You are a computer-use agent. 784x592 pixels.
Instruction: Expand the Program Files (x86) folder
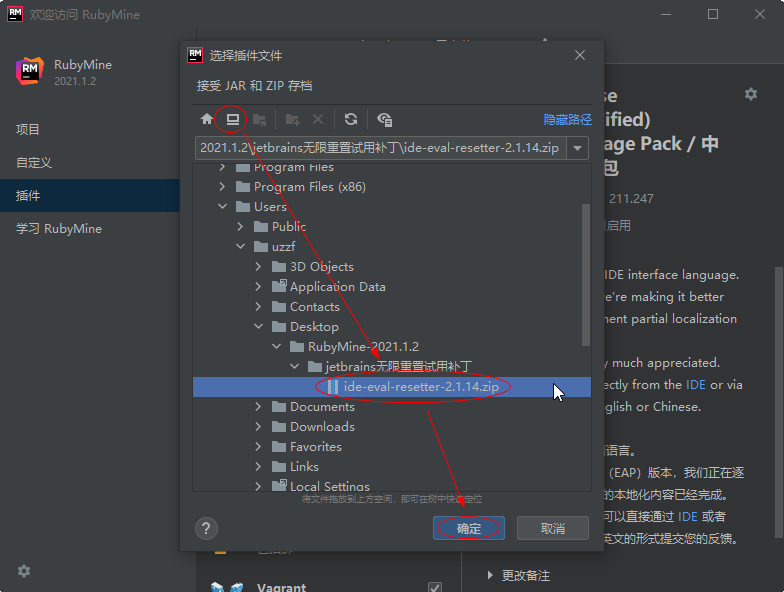coord(222,186)
